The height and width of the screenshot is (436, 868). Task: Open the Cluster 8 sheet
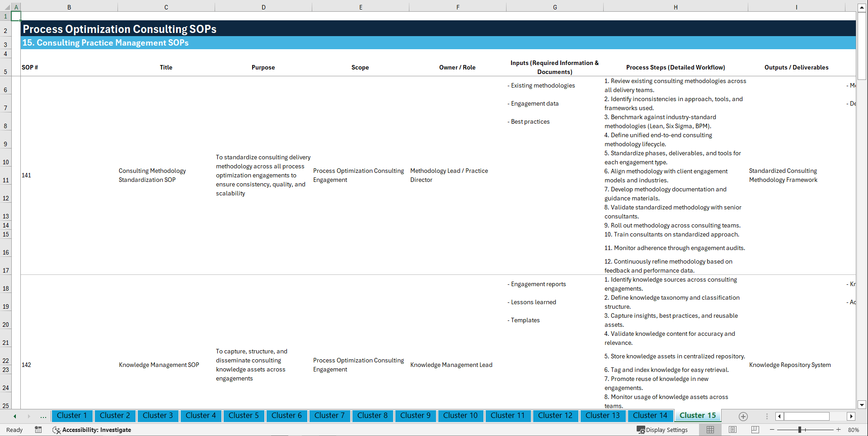pos(372,416)
